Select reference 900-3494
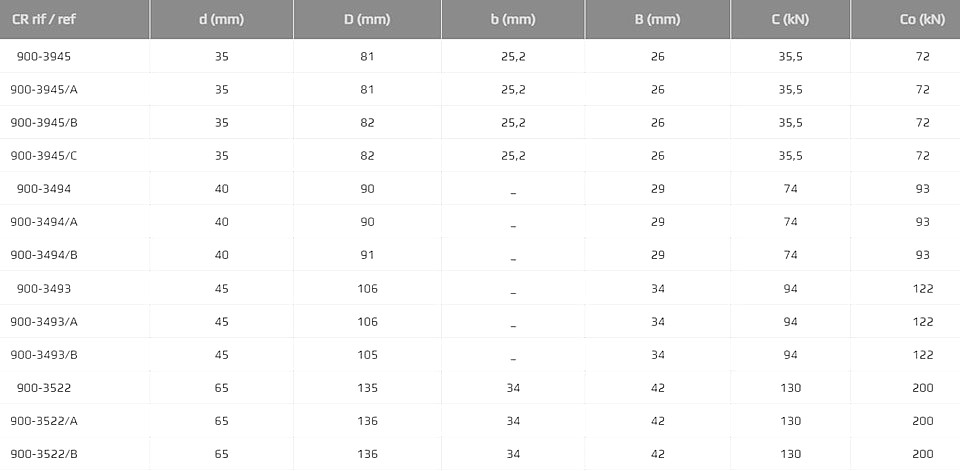This screenshot has height=471, width=960. pos(44,189)
